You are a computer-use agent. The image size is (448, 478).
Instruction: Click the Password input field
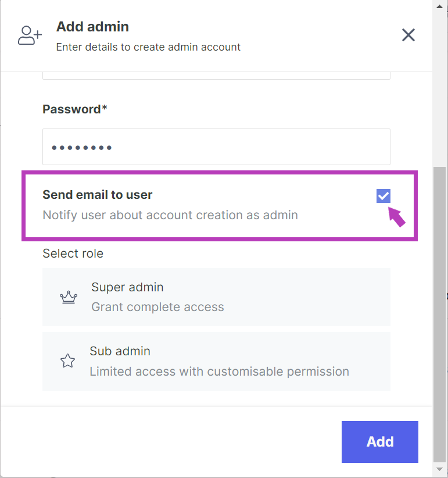click(x=216, y=147)
